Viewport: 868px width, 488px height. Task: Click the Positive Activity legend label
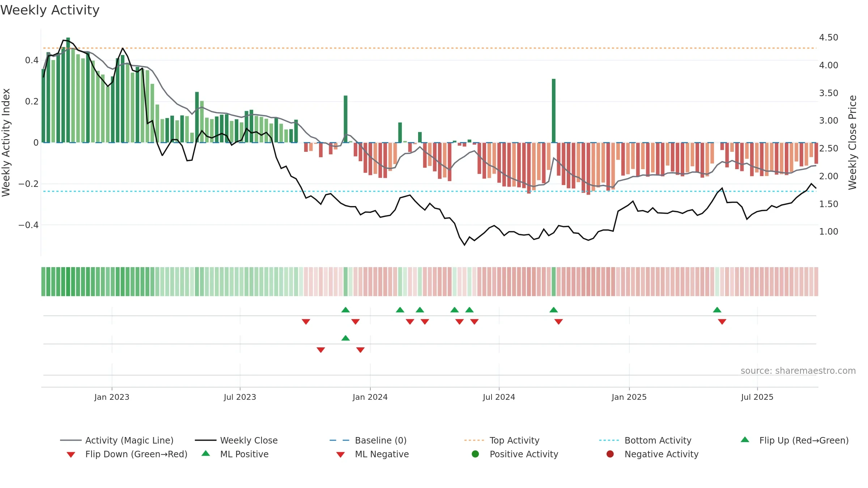click(524, 454)
